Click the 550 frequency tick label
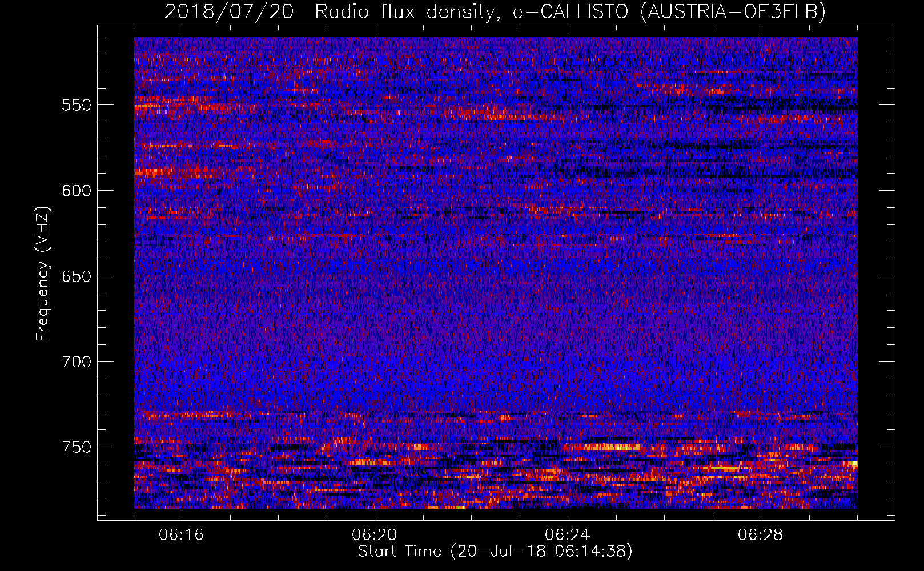The height and width of the screenshot is (571, 924). (77, 105)
